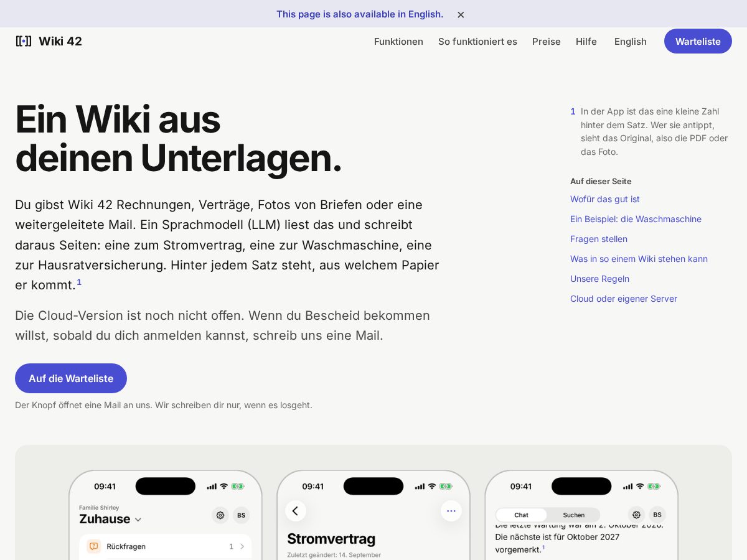The image size is (747, 560).
Task: Jump to Wofür das gut ist
Action: (x=605, y=199)
